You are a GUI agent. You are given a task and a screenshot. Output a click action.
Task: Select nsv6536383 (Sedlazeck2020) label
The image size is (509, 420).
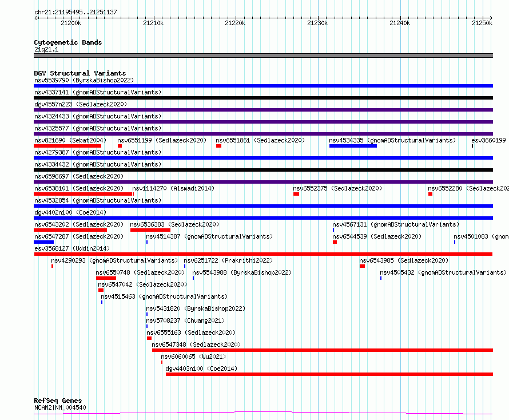pyautogui.click(x=174, y=224)
